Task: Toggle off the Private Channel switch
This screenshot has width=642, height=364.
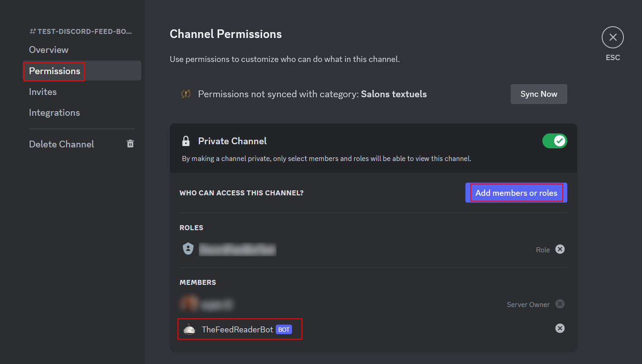Action: [x=555, y=141]
